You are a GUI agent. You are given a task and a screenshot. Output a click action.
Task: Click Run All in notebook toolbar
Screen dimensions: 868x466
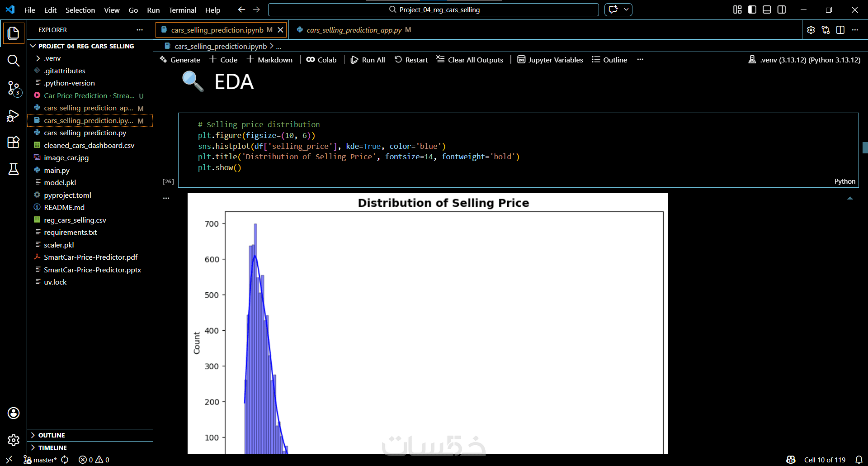tap(368, 60)
